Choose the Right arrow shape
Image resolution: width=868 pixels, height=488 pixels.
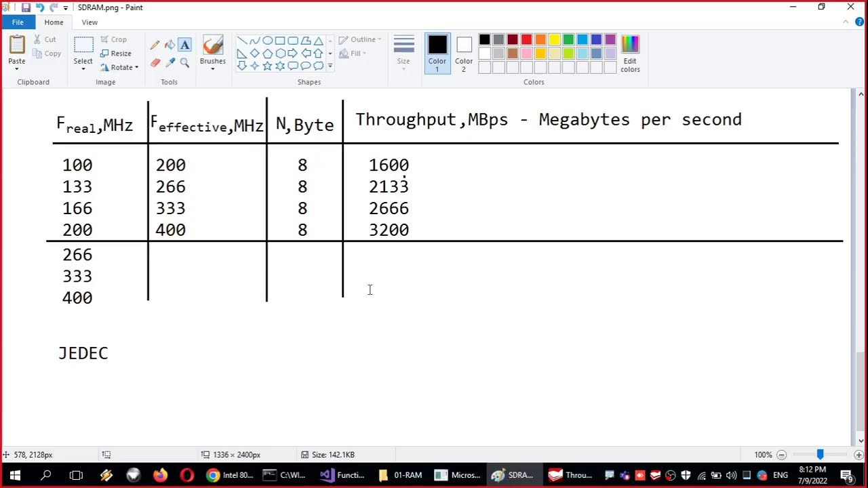click(x=293, y=54)
